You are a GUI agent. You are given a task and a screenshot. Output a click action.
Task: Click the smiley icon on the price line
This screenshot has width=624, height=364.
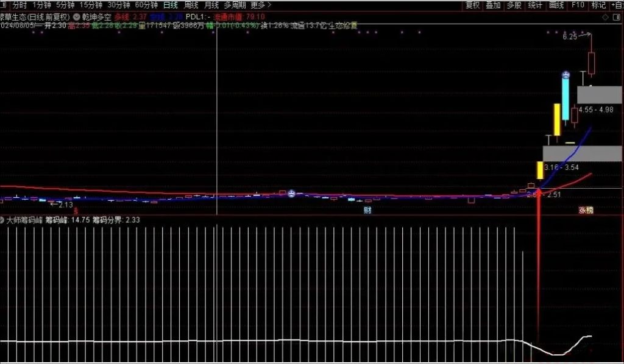pos(291,194)
